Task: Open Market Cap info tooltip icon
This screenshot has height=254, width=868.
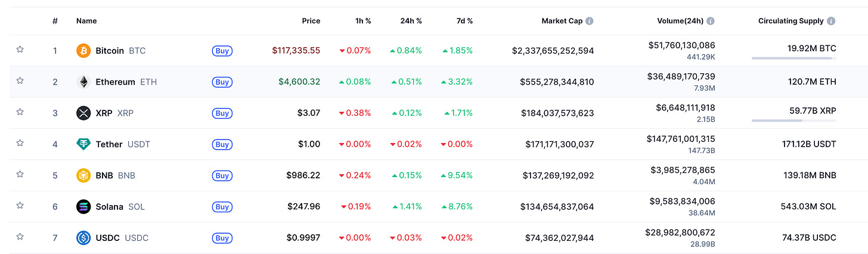Action: coord(590,21)
